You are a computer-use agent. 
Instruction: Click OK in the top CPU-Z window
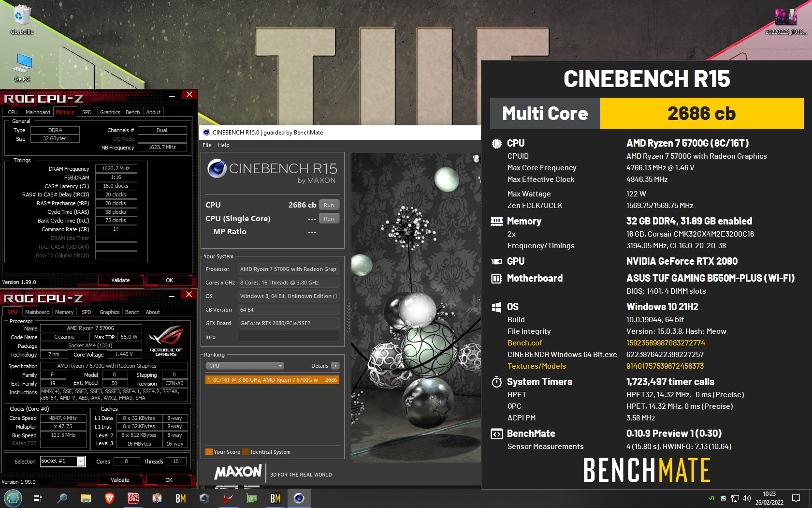point(169,280)
